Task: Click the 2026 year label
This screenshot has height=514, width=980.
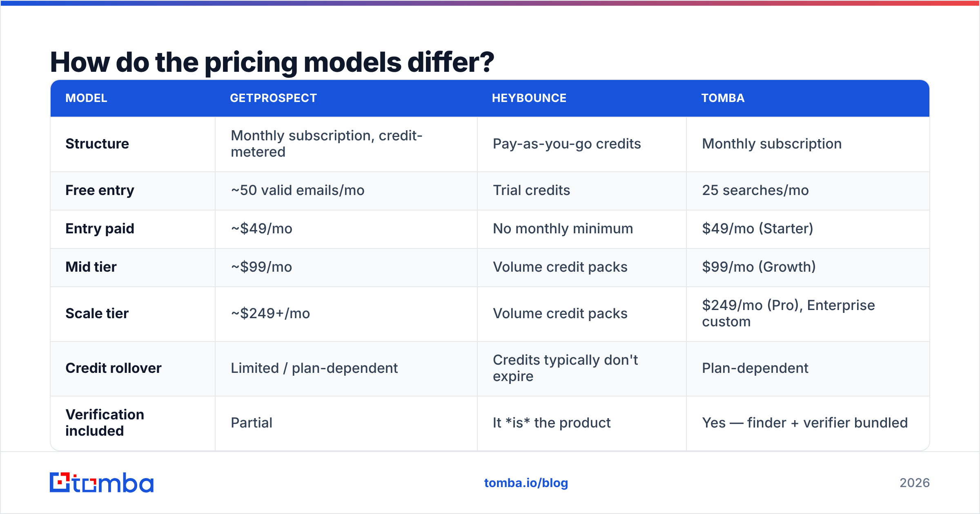Action: point(915,483)
